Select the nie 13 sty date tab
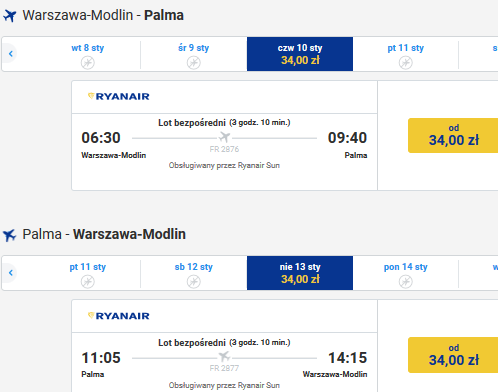Screen dimensions: 498x392 pos(300,273)
